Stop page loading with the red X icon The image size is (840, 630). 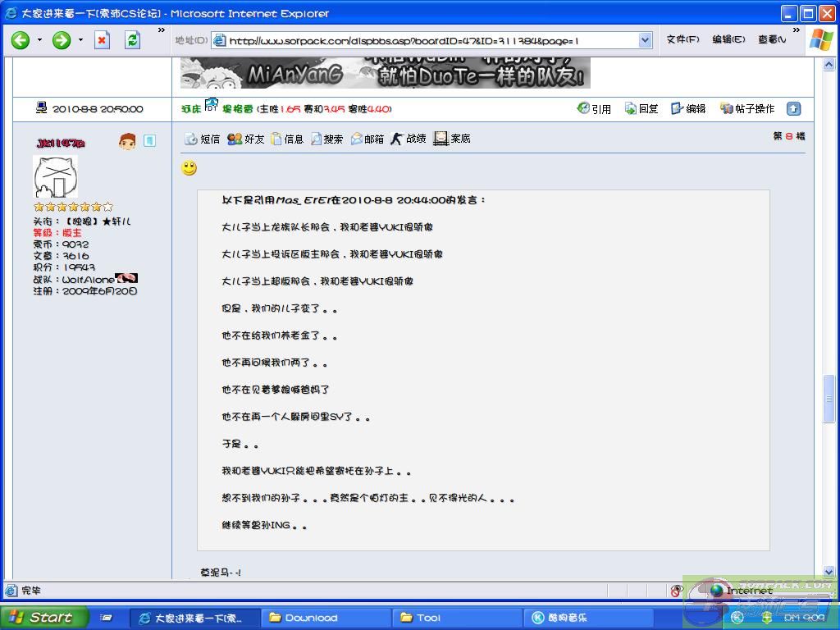102,40
